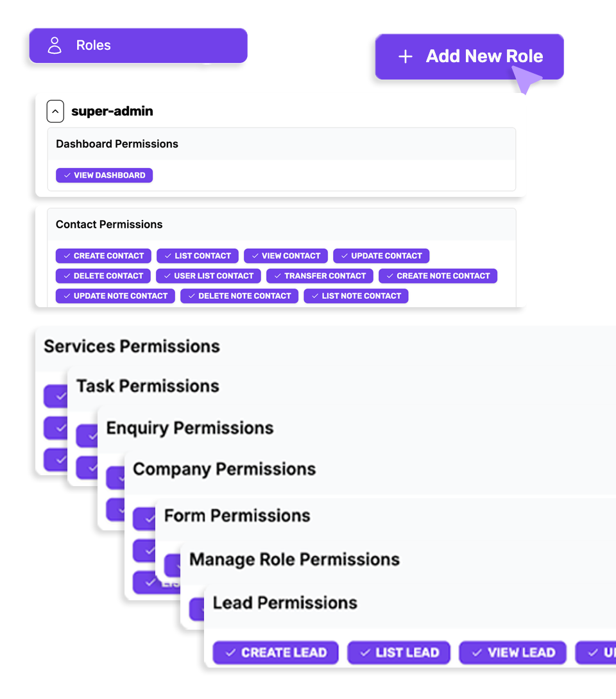
Task: Click the plus icon on Add New Role
Action: (x=405, y=56)
